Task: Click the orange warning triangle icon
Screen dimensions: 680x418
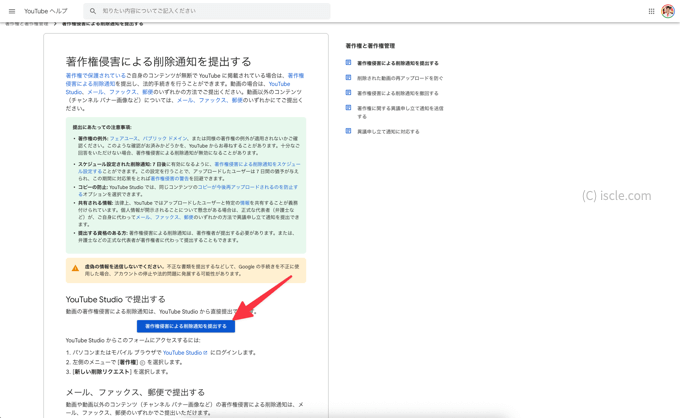Action: coord(75,269)
